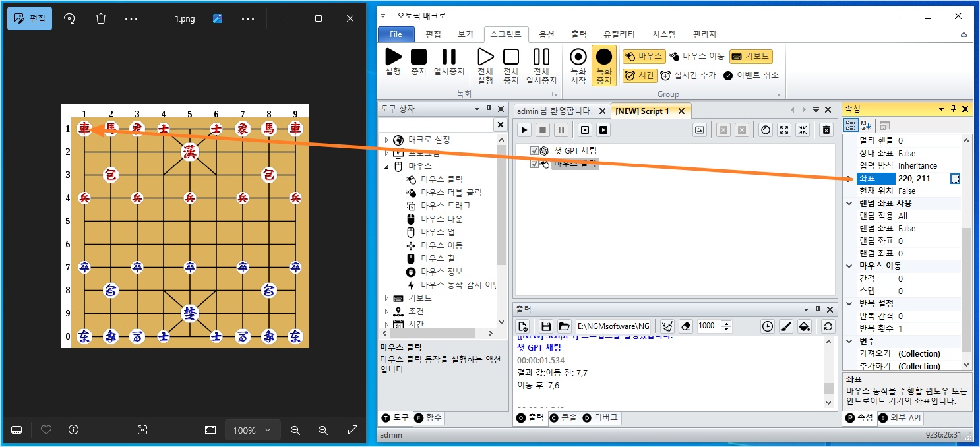
Task: Click save icon in output panel
Action: 546,326
